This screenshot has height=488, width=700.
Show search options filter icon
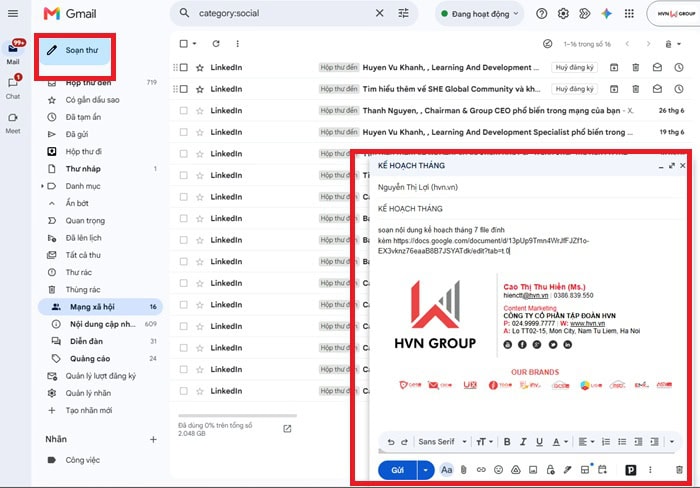(403, 13)
